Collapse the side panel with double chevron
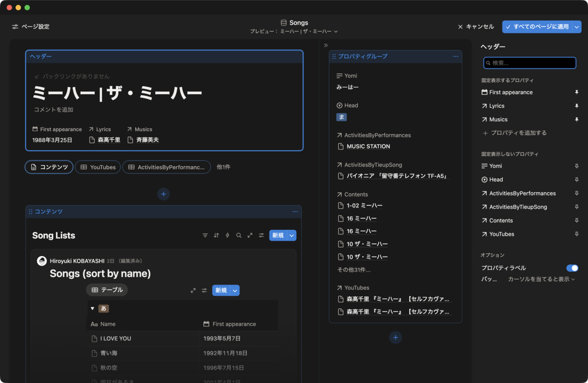588x383 pixels. (x=326, y=45)
